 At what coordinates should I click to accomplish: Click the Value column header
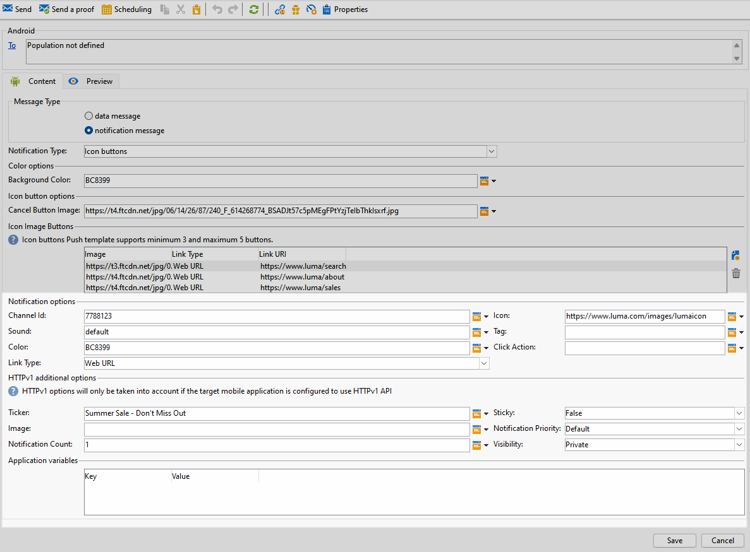click(215, 476)
